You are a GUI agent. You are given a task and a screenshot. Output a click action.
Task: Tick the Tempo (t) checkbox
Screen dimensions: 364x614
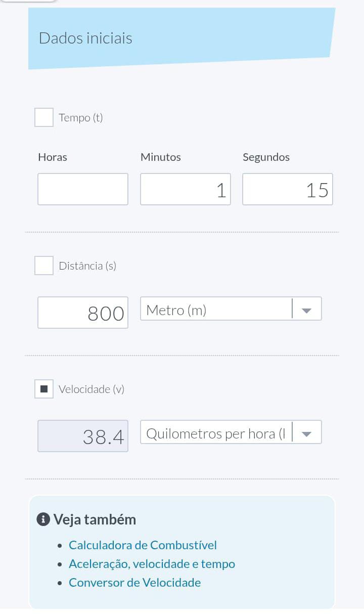(x=44, y=117)
